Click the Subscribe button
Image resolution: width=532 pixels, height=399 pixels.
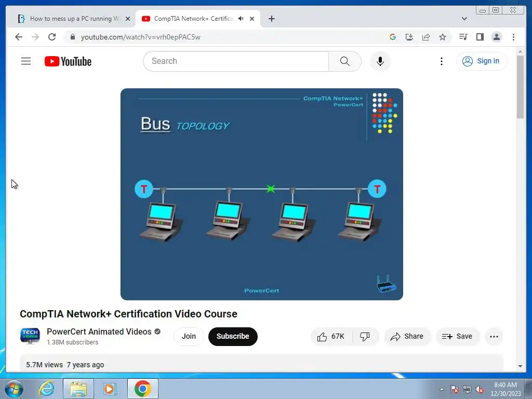coord(233,336)
